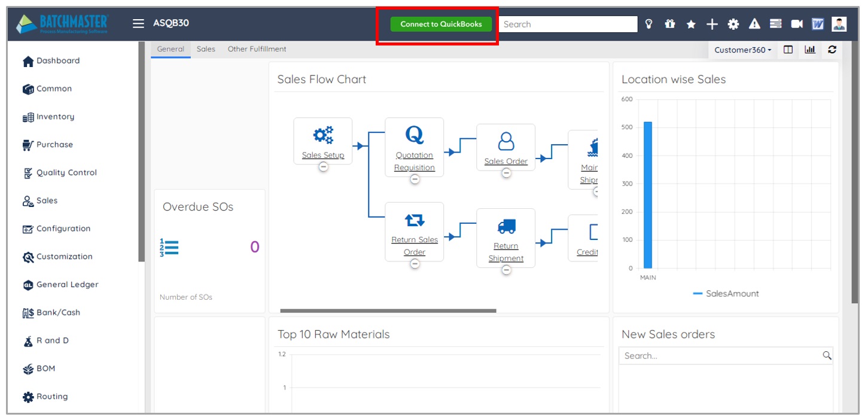Collapse the Sales Setup node with its minus button
This screenshot has width=868, height=420.
[x=323, y=167]
